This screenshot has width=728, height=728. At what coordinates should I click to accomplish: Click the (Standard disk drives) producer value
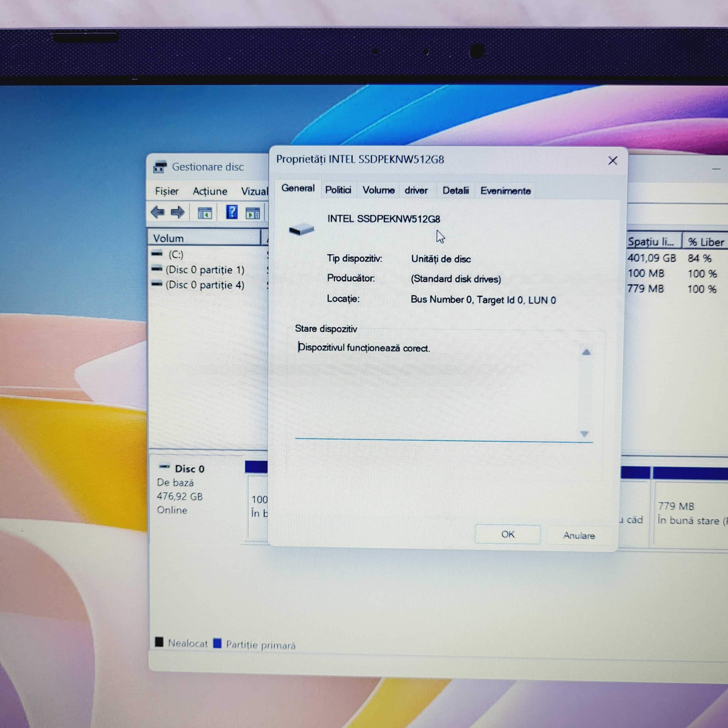click(x=456, y=279)
